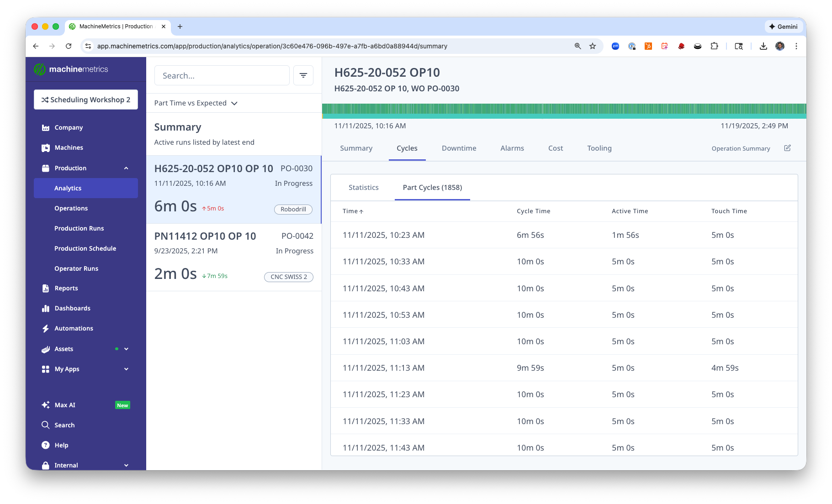Open Production Schedule in the sidebar
832x504 pixels.
pyautogui.click(x=85, y=248)
